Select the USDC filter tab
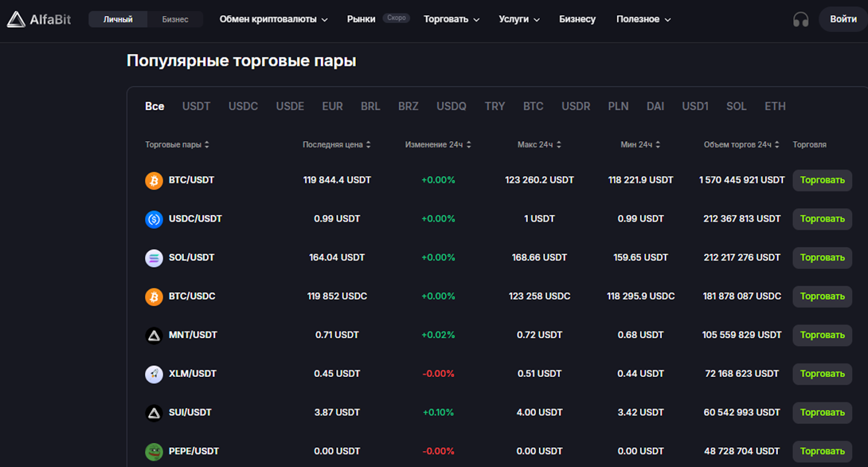Screen dimensions: 868x467 point(243,106)
